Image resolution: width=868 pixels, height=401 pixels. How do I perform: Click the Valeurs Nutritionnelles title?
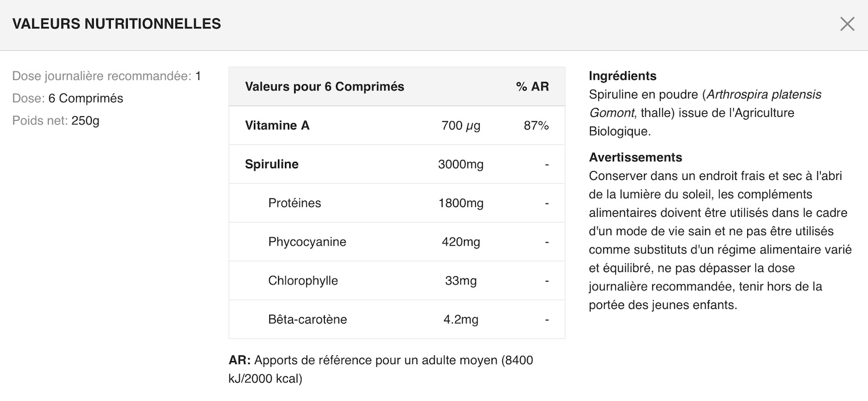point(117,24)
